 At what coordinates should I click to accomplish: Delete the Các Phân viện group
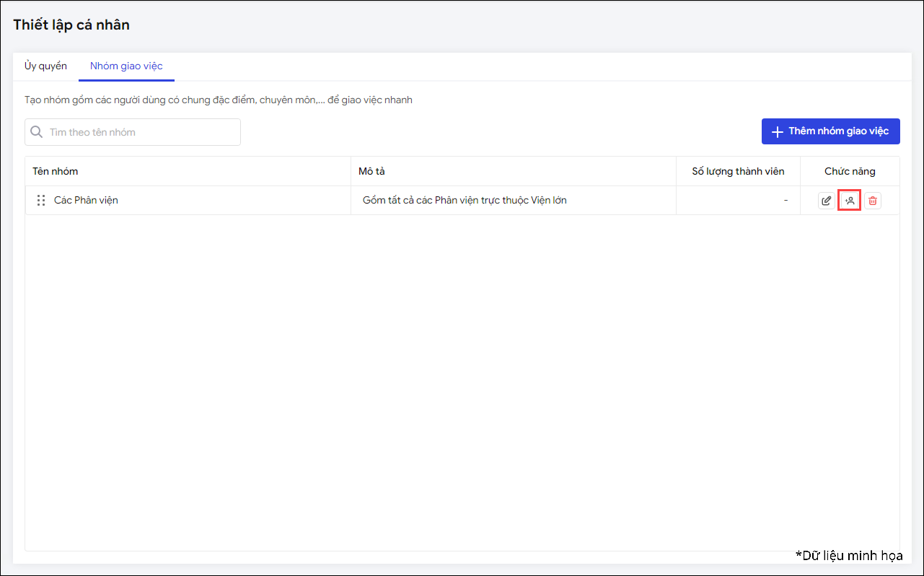(x=873, y=201)
